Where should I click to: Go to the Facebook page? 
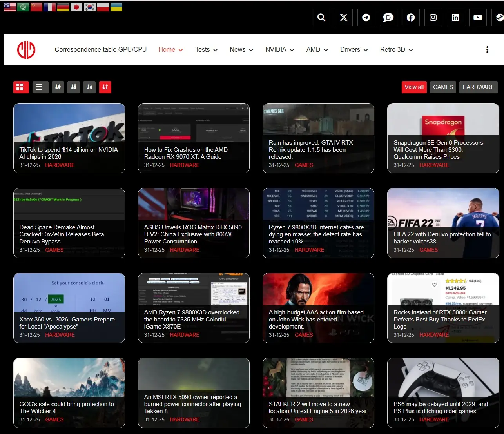point(411,17)
